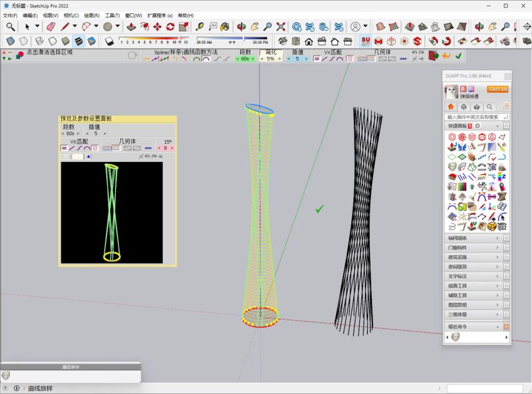Select the Eraser tool

pos(51,27)
